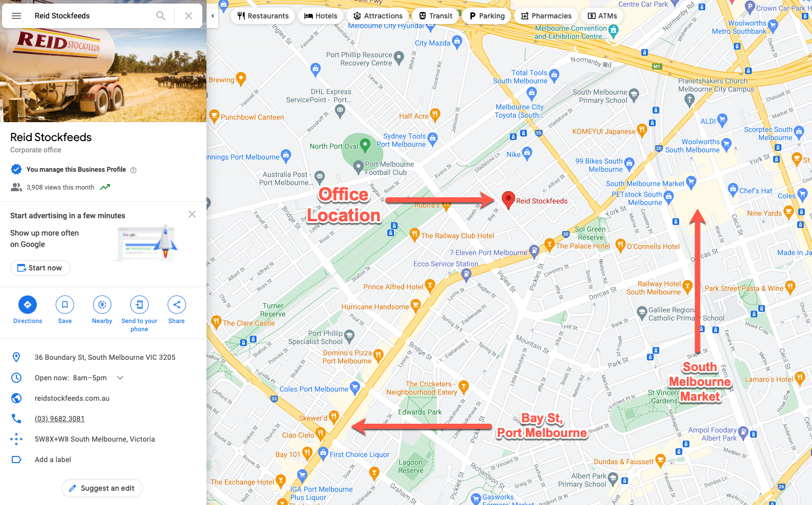This screenshot has height=505, width=812.
Task: Show ATMs on the map
Action: point(602,16)
